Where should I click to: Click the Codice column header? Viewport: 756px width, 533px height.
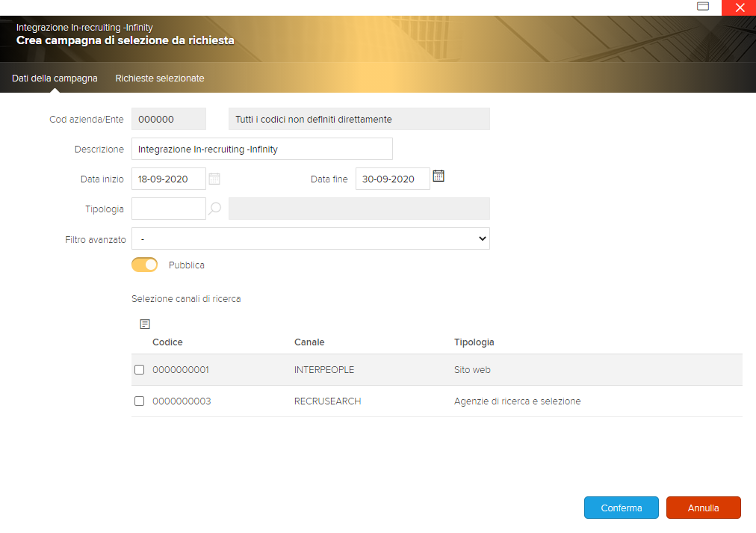pos(167,342)
